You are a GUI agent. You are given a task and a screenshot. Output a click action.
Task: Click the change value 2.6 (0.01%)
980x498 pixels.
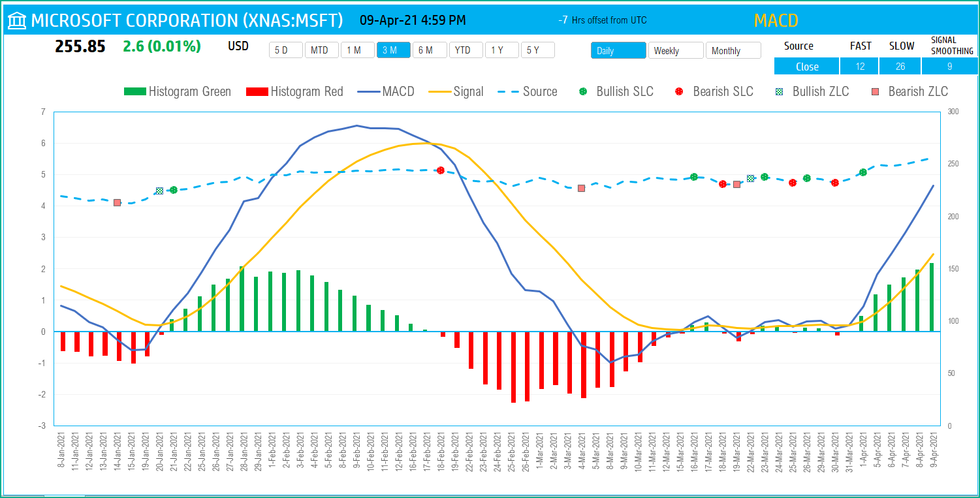click(x=162, y=47)
